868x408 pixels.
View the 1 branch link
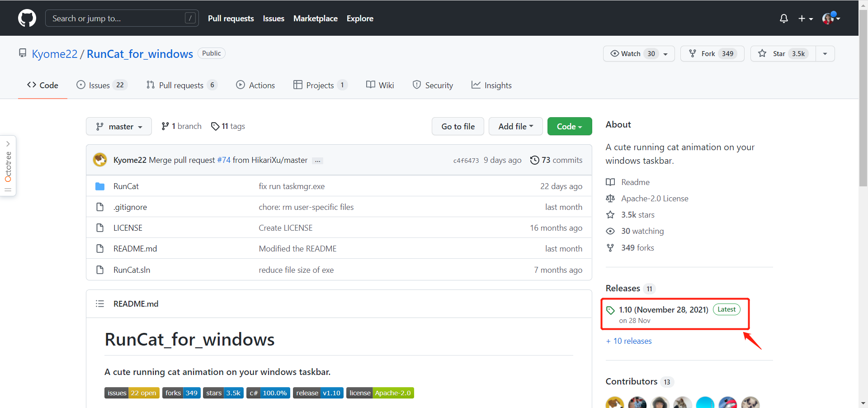click(181, 126)
